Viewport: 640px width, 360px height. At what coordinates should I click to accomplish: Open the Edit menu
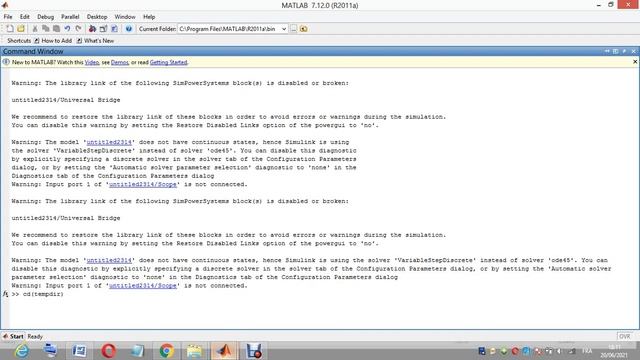point(24,17)
